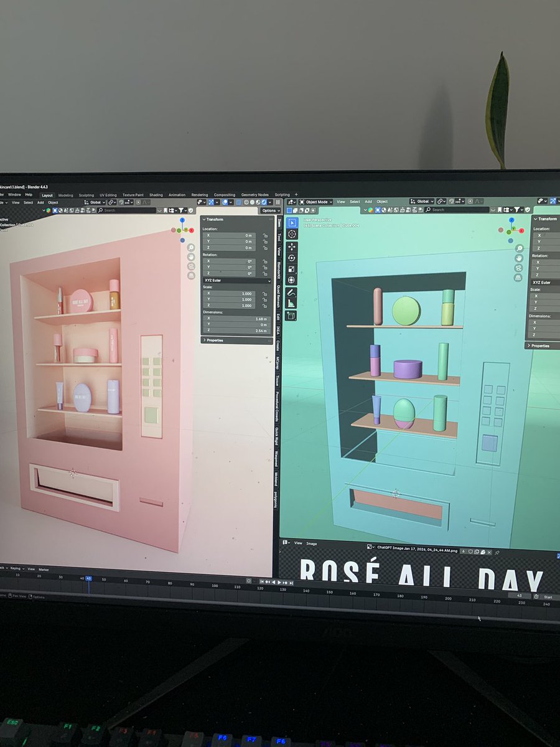Toggle X-ray in left viewport header

238,202
